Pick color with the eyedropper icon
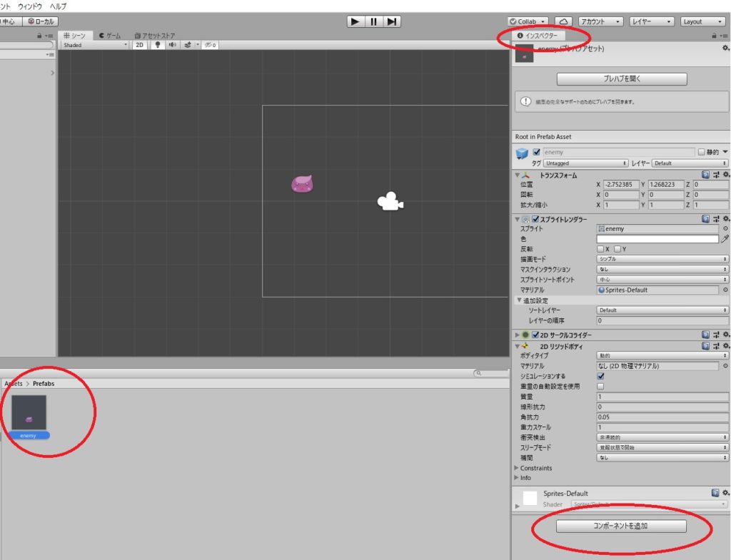The height and width of the screenshot is (560, 731). tap(725, 238)
